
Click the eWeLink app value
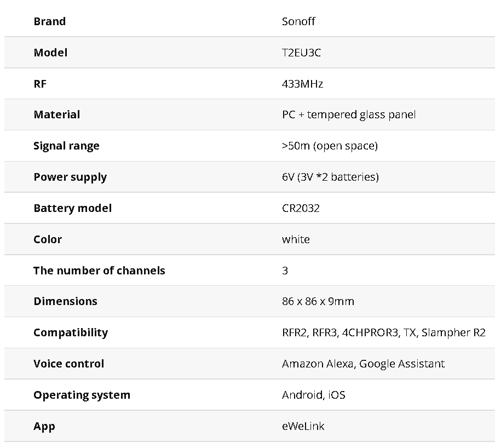pos(303,426)
